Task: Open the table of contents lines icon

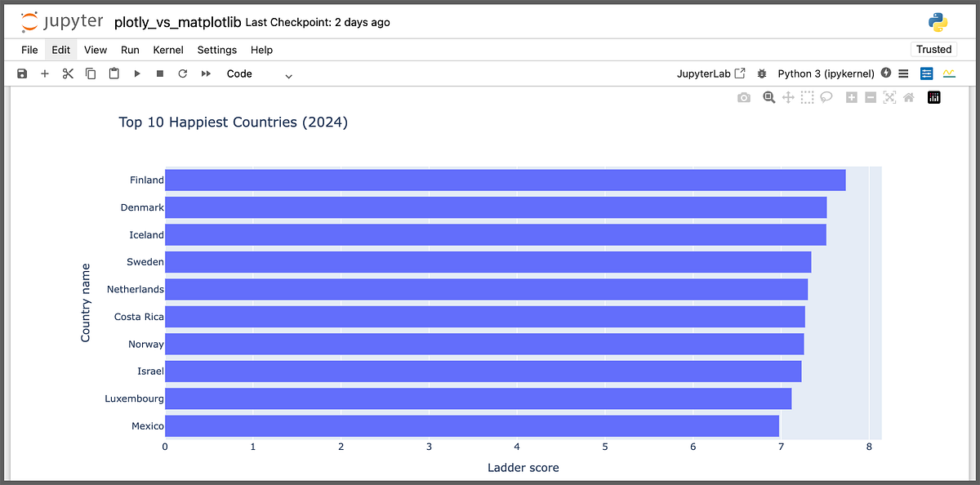Action: 903,73
